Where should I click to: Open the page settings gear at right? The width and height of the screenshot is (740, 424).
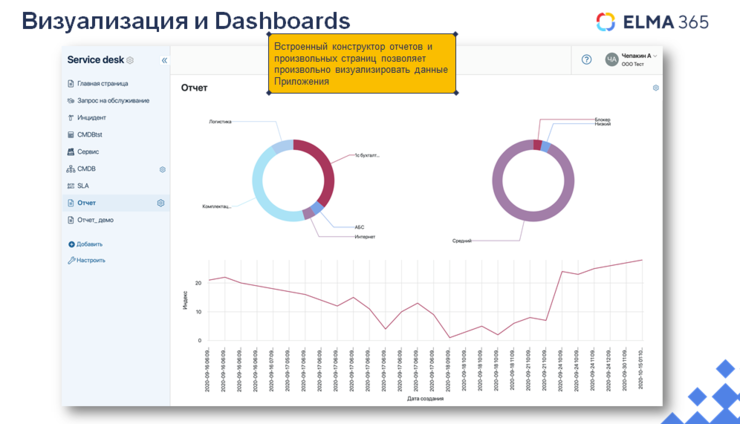coord(656,88)
